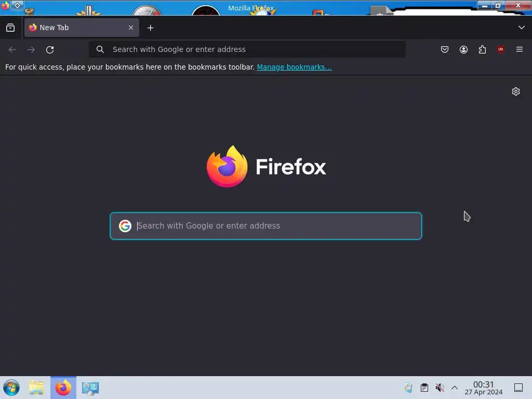Viewport: 532px width, 399px height.
Task: Open the tray icon left of clipboard
Action: pyautogui.click(x=408, y=388)
